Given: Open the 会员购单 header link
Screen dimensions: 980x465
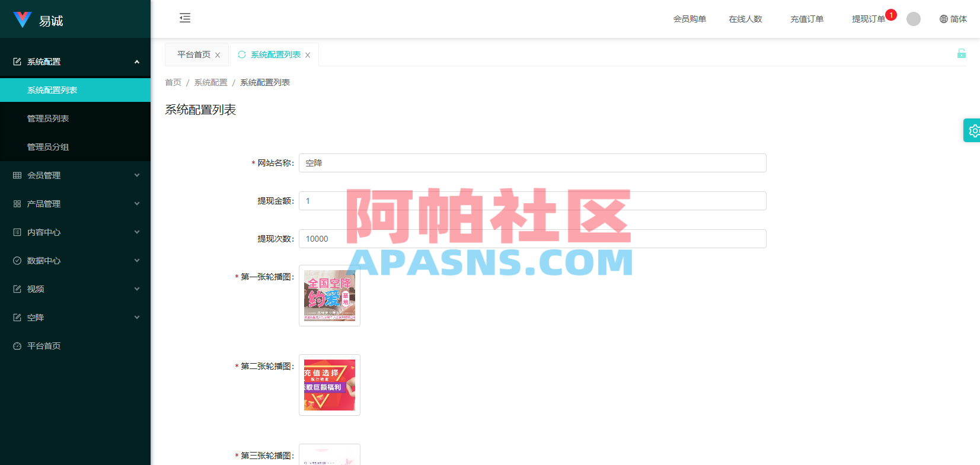Looking at the screenshot, I should pyautogui.click(x=689, y=19).
